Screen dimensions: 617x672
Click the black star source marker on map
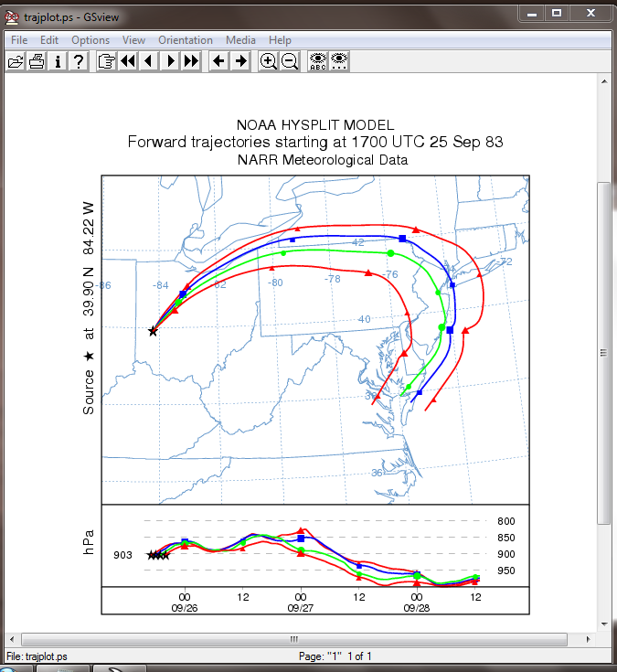(153, 331)
